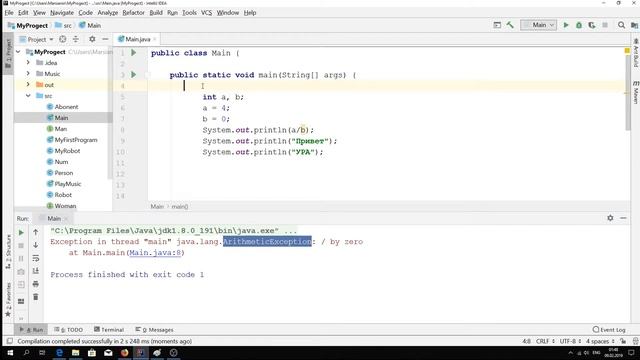The image size is (640, 360).
Task: Click the down stack trace arrow in Run panel
Action: point(36,245)
